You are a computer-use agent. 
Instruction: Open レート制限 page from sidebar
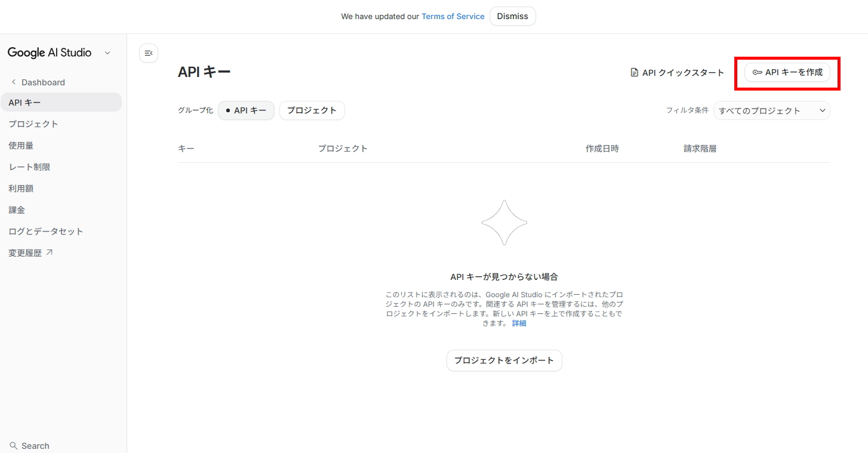pos(29,167)
